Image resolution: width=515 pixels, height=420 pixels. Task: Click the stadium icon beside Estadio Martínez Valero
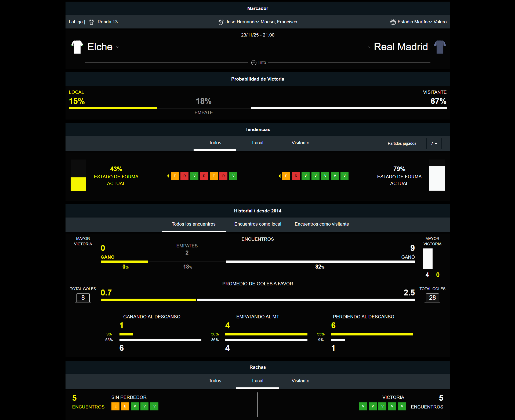(x=393, y=22)
